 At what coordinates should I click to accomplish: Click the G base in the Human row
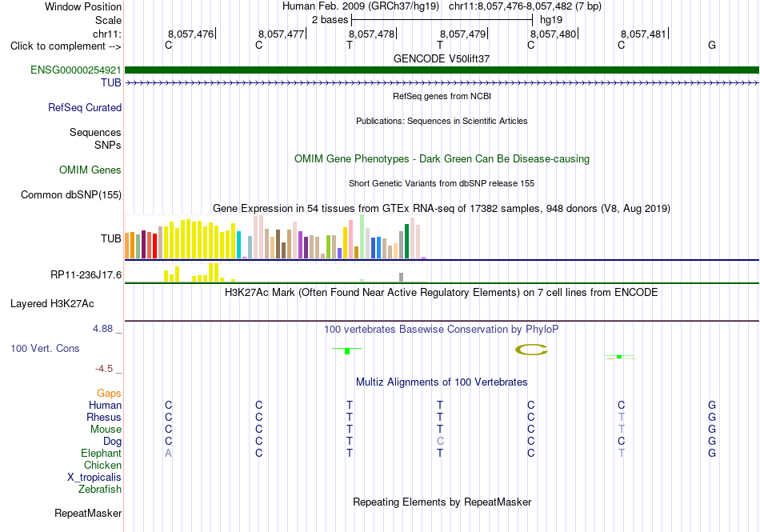click(x=712, y=405)
